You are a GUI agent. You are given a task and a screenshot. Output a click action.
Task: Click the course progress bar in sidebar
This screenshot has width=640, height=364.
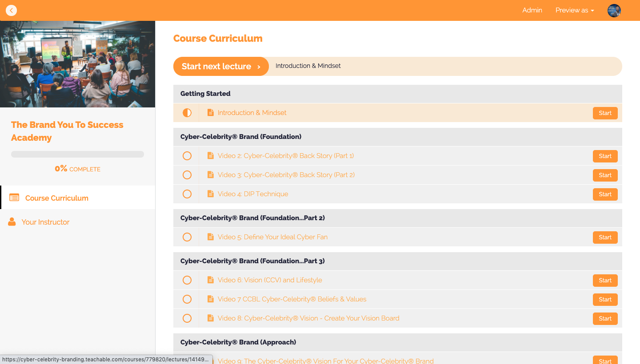78,154
